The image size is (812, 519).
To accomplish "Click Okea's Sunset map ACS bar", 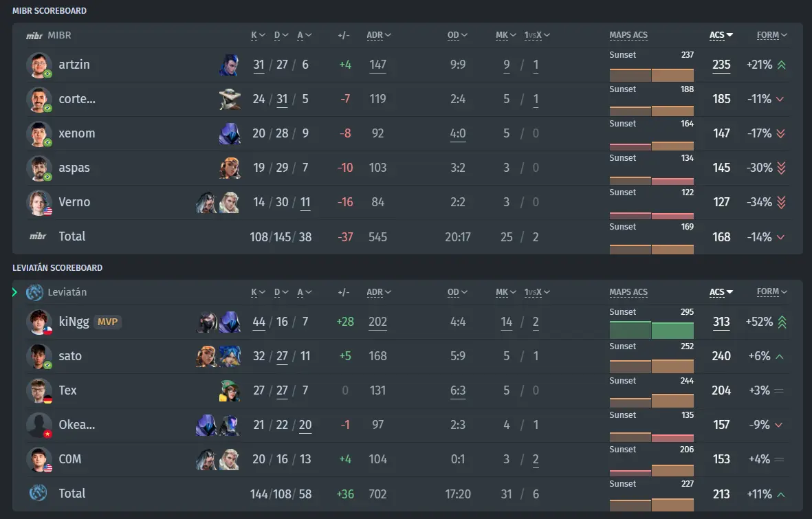I will [x=652, y=437].
